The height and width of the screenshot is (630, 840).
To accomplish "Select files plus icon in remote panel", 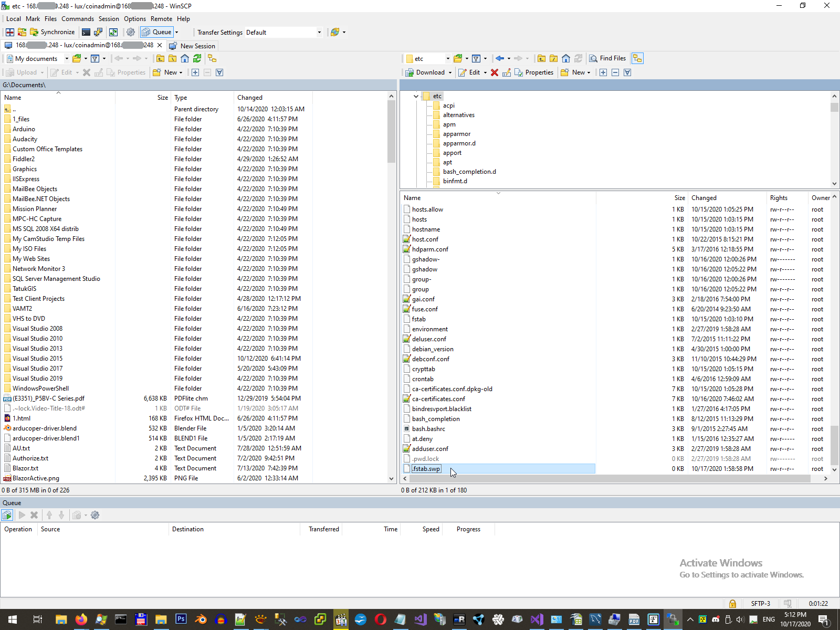I will coord(603,72).
